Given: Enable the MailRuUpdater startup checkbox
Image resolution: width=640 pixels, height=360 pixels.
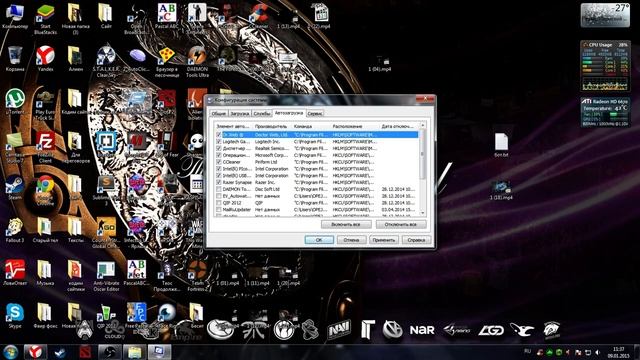Looking at the screenshot, I should pos(219,210).
